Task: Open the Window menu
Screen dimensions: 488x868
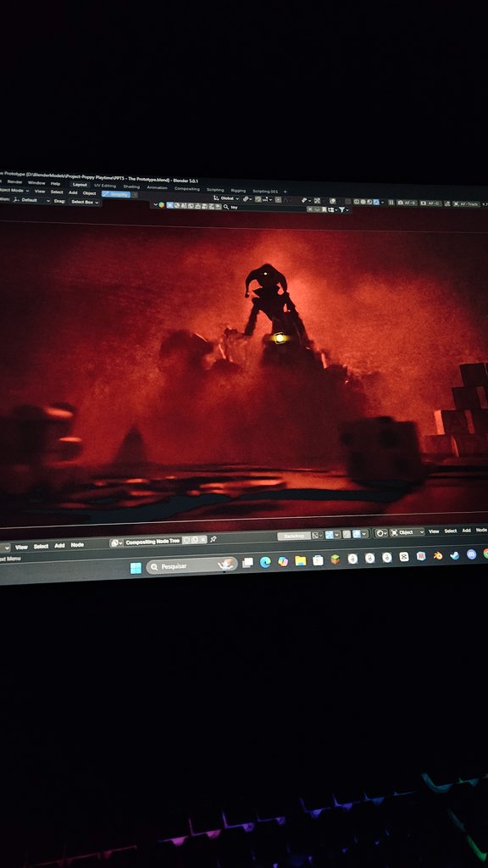Action: [36, 183]
